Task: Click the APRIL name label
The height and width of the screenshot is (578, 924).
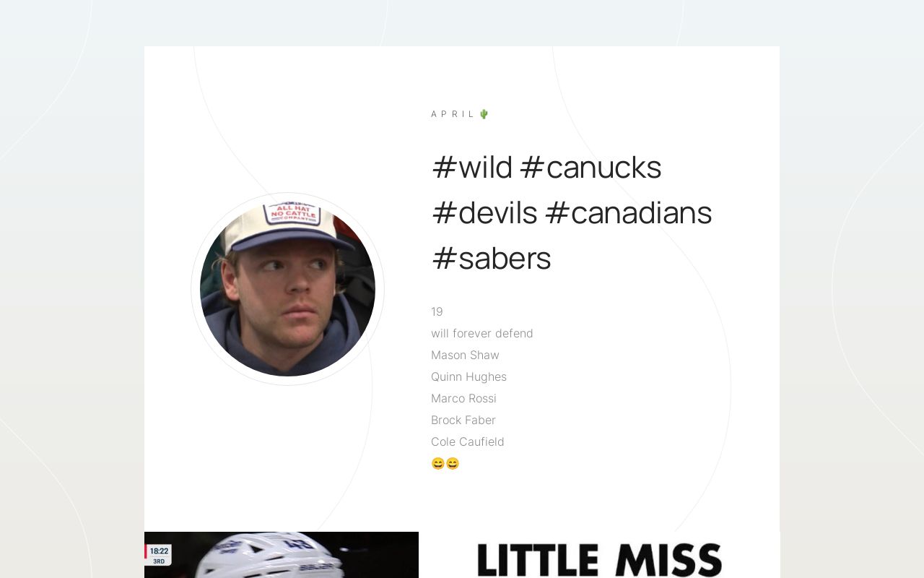Action: pyautogui.click(x=453, y=114)
